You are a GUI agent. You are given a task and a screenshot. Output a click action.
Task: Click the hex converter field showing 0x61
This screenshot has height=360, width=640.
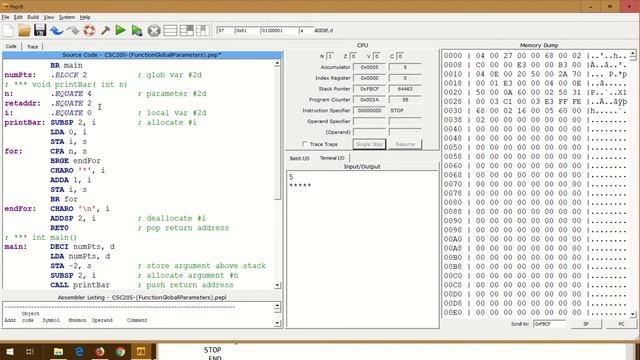point(247,31)
